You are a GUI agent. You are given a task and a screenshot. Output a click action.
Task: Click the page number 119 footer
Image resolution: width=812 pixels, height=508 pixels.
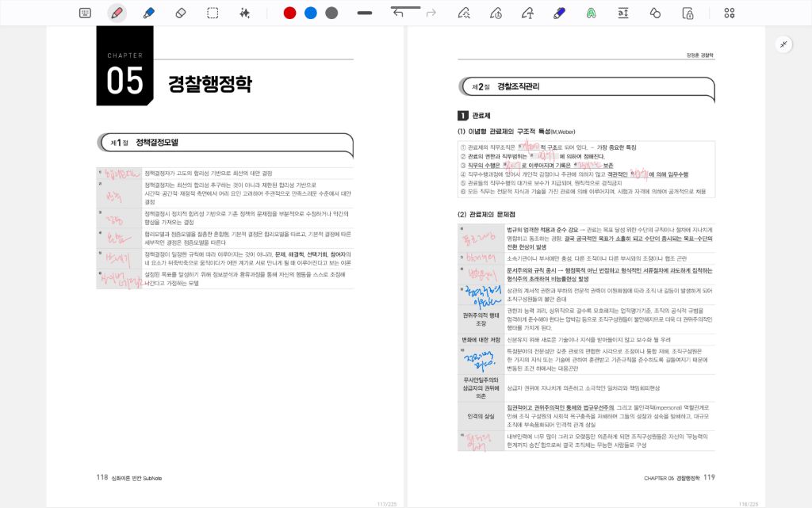point(709,477)
